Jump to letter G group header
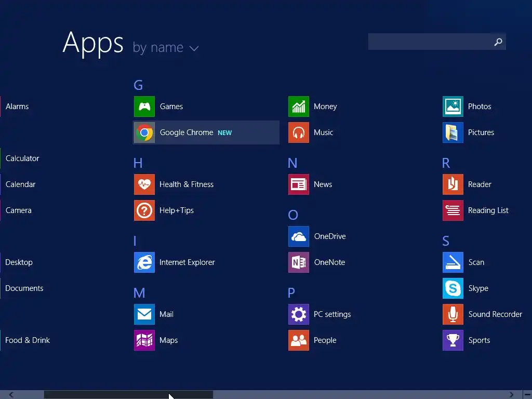The image size is (532, 399). 138,85
